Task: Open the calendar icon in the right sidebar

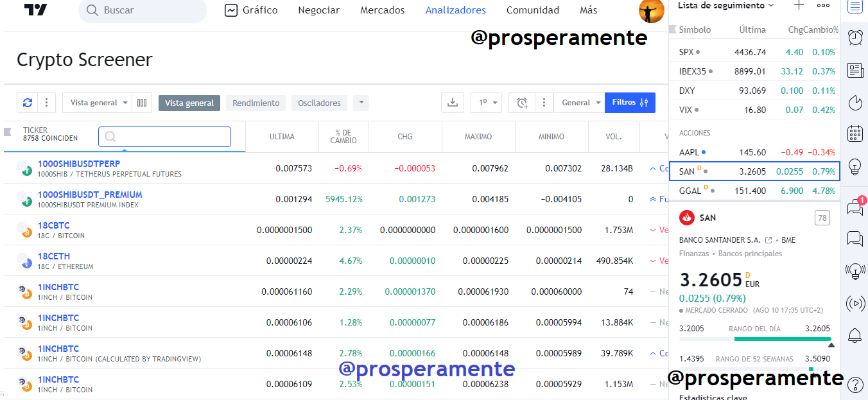Action: [855, 134]
